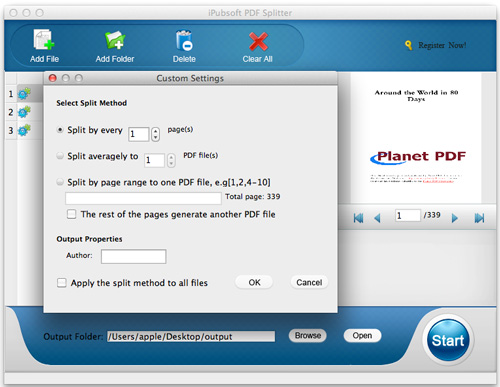
Task: Click the Delete trash icon
Action: (x=184, y=40)
